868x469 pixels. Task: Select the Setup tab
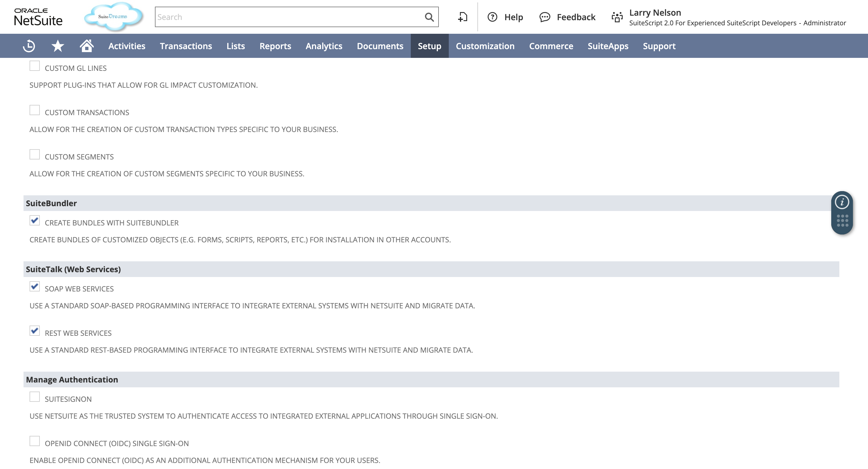pyautogui.click(x=429, y=46)
